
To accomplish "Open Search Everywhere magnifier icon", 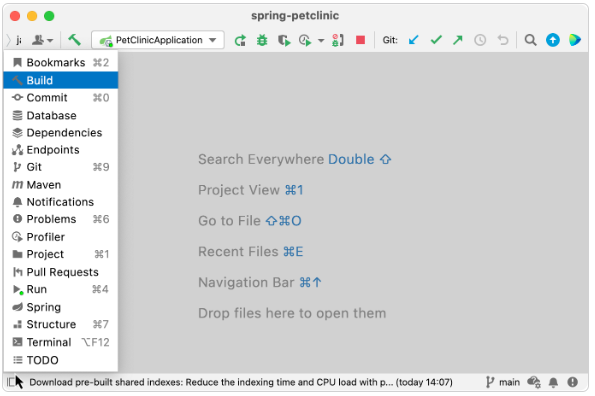I will point(530,40).
